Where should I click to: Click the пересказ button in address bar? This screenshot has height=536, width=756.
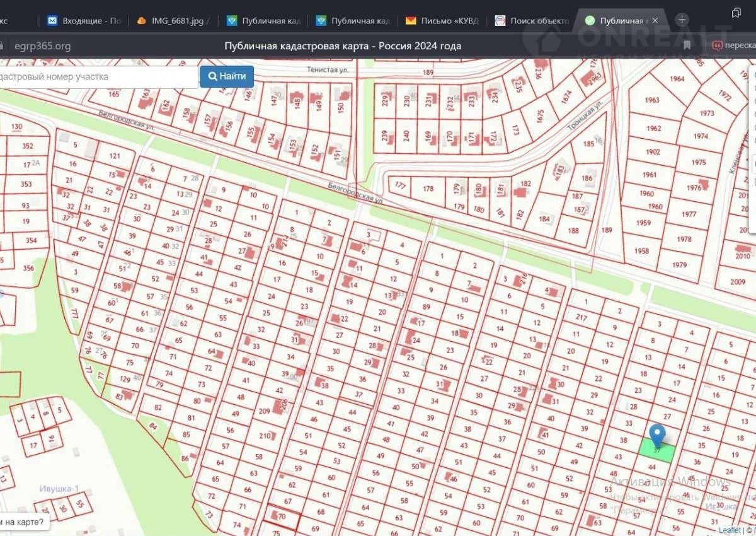pyautogui.click(x=734, y=45)
